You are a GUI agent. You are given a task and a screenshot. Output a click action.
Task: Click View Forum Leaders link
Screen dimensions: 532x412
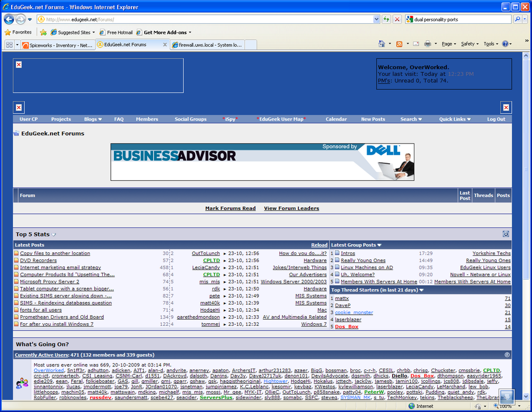point(292,208)
